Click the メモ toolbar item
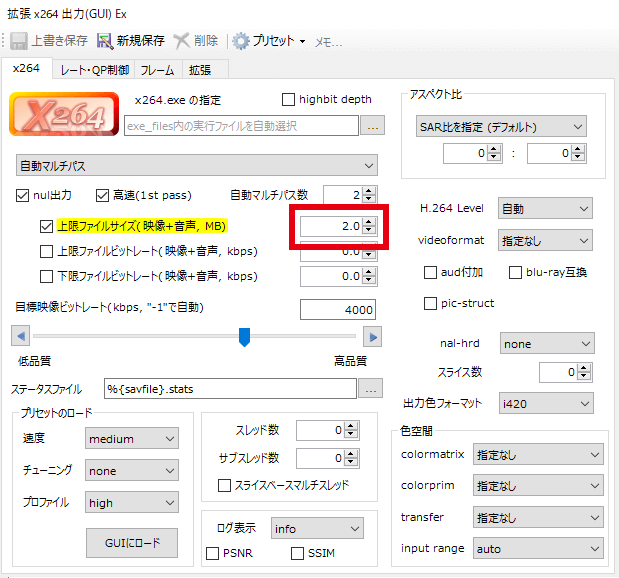The width and height of the screenshot is (619, 578). 328,42
